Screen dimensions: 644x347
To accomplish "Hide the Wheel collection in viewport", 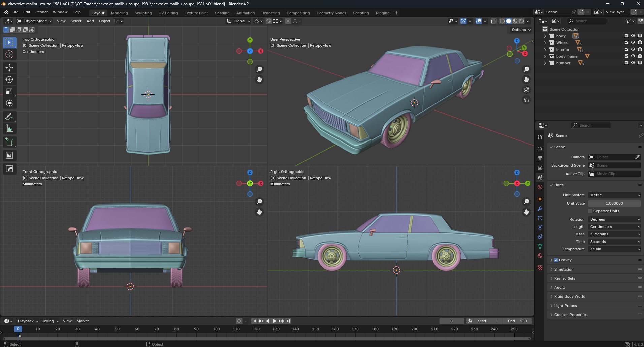I will pyautogui.click(x=633, y=43).
